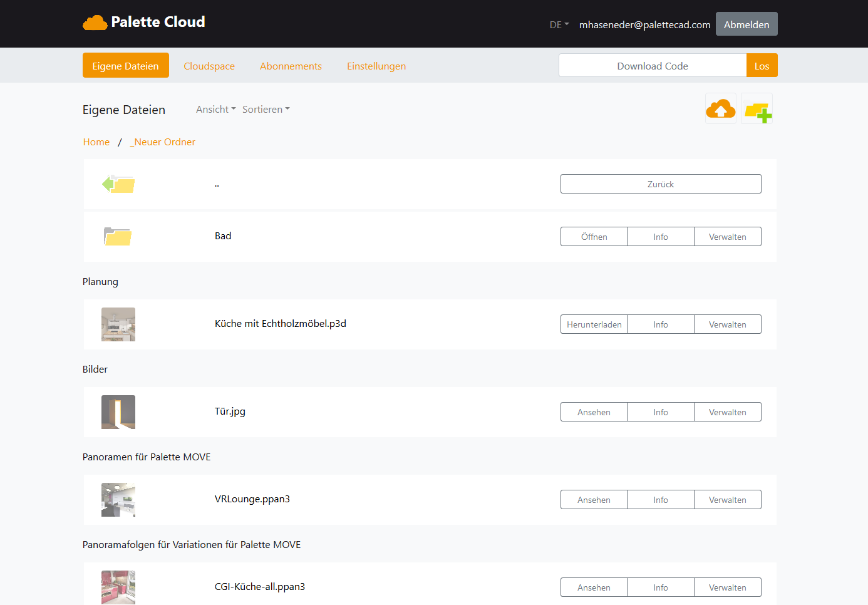Go to the Einstellungen tab

(376, 66)
